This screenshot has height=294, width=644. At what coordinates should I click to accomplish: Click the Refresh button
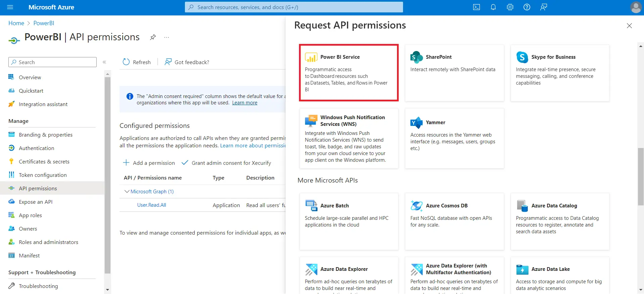click(137, 62)
